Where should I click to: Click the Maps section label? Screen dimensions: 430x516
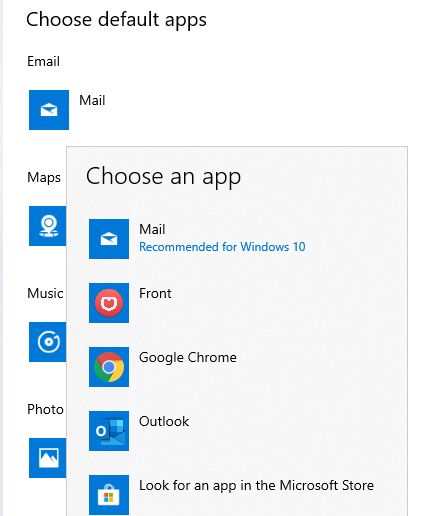click(x=44, y=178)
